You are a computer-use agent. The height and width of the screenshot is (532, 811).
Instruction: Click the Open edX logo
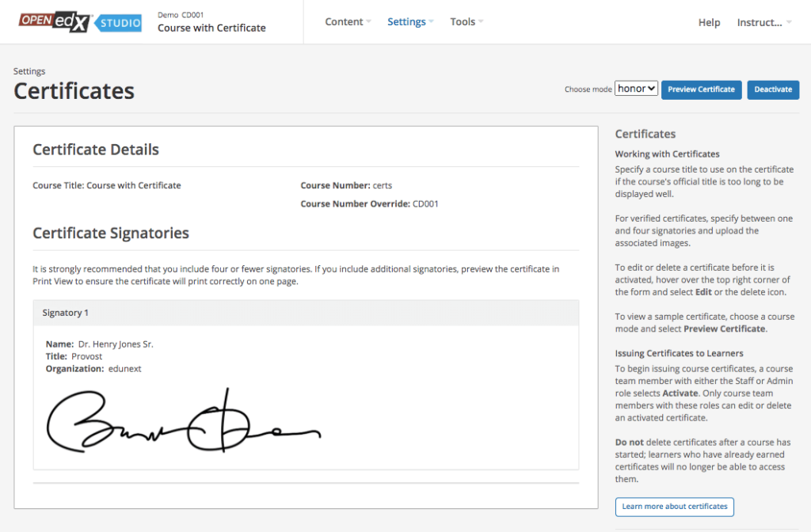point(55,21)
